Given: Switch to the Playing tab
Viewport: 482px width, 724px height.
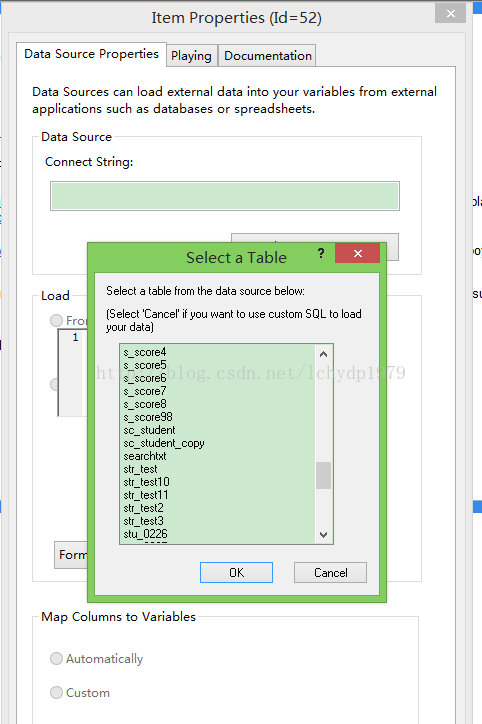Looking at the screenshot, I should click(x=192, y=56).
